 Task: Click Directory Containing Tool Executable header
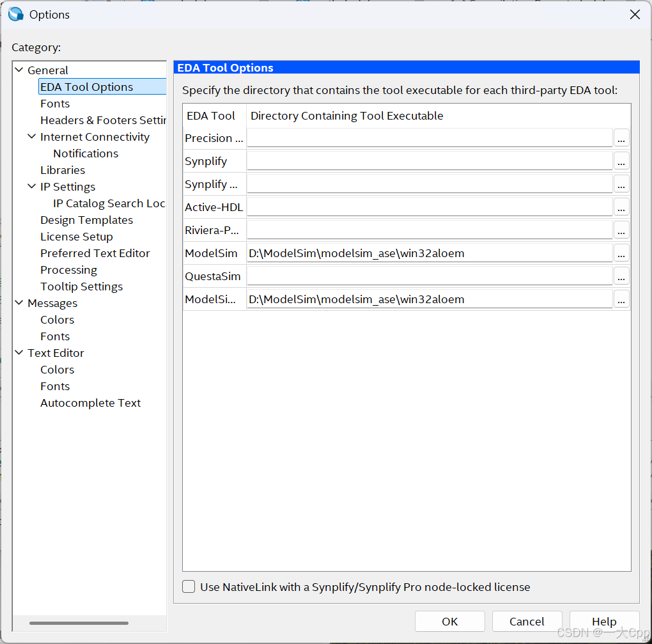tap(439, 116)
